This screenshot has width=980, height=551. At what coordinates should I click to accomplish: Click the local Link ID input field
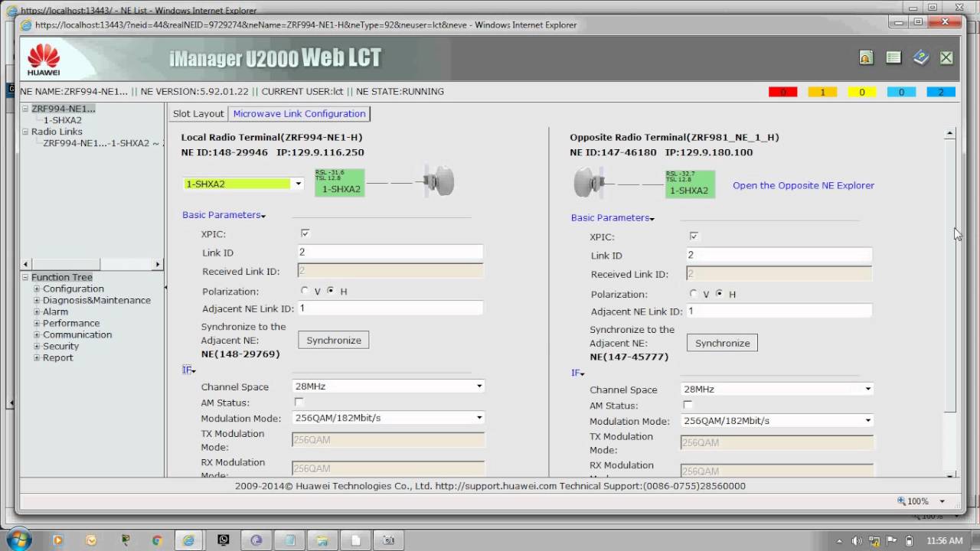390,252
